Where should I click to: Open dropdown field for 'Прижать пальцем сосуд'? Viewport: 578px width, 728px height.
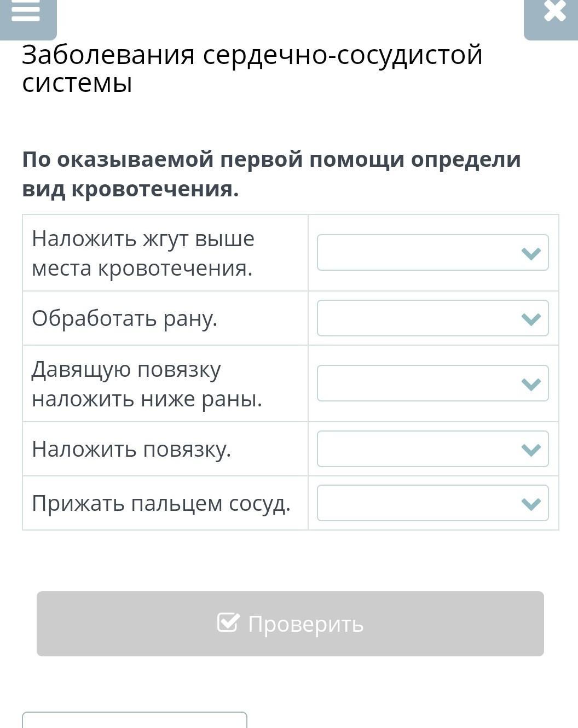tap(432, 503)
